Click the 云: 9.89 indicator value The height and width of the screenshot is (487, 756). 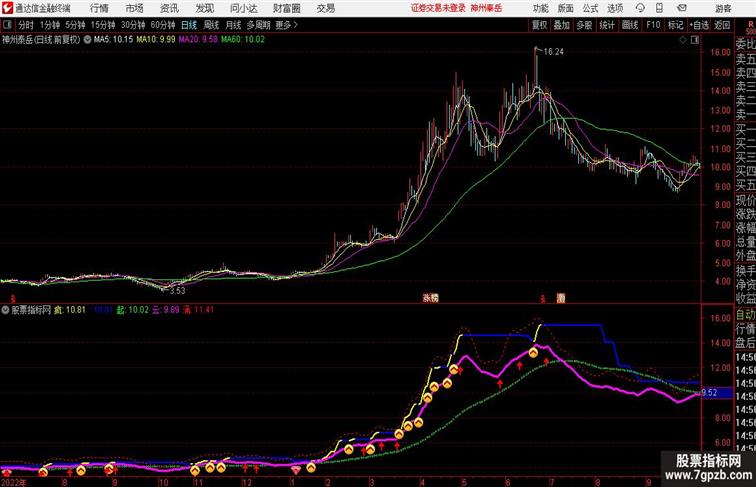[166, 310]
